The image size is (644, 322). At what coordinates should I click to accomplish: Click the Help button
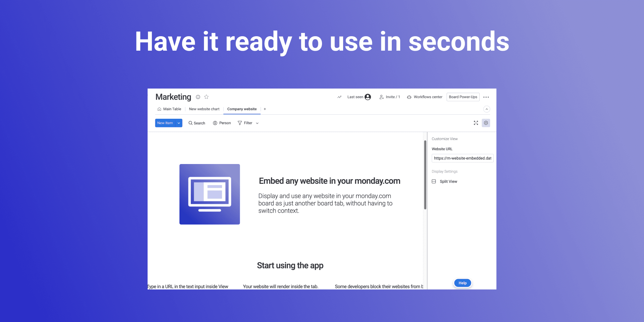[463, 283]
